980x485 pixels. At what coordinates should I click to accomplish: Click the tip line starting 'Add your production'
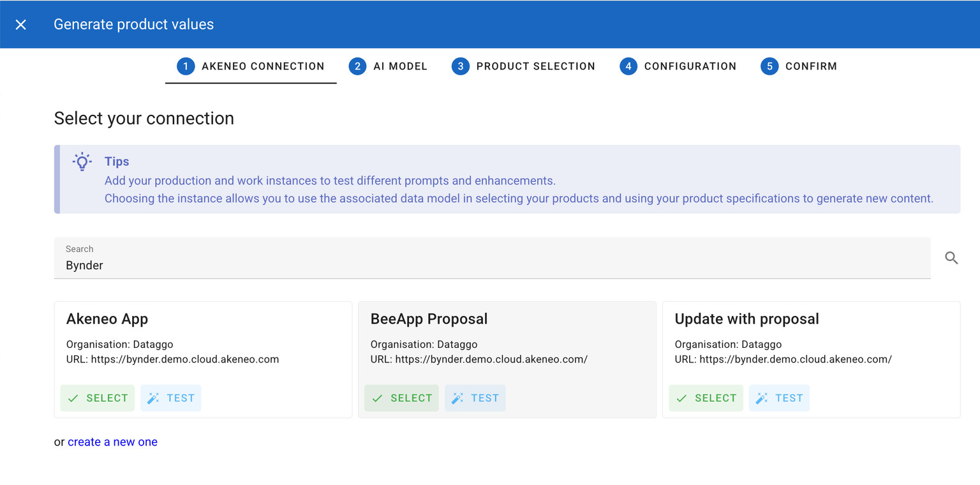pyautogui.click(x=330, y=181)
